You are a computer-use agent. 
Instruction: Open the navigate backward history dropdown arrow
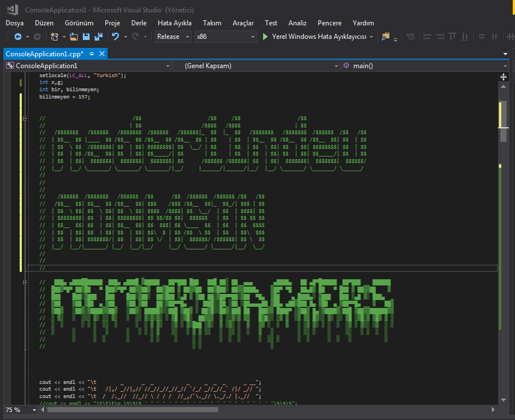(28, 37)
